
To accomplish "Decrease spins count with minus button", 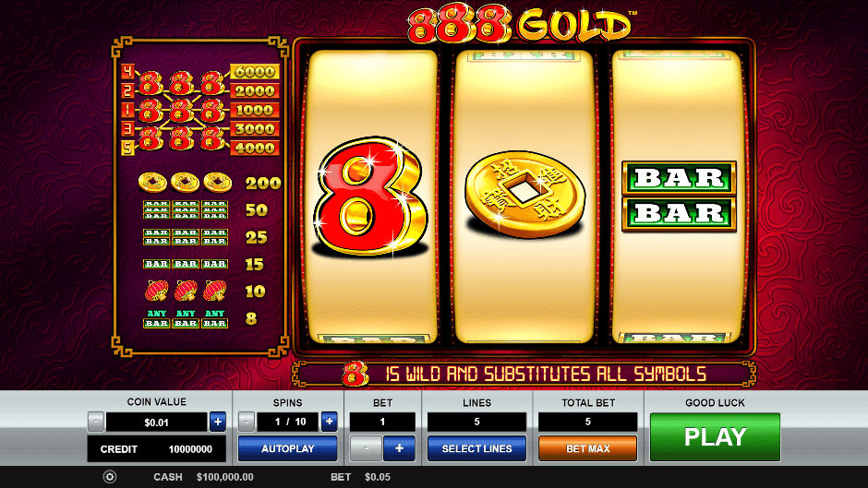I will point(247,423).
